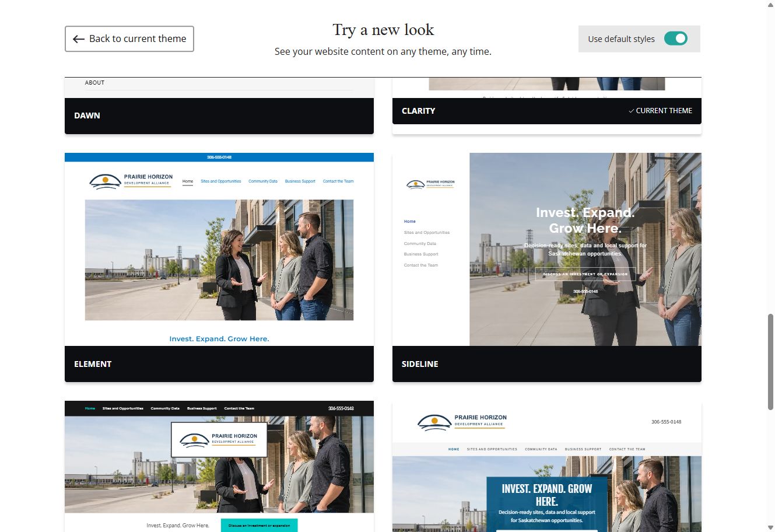This screenshot has width=775, height=532.
Task: Open the Element theme preview thumbnail
Action: pos(219,250)
